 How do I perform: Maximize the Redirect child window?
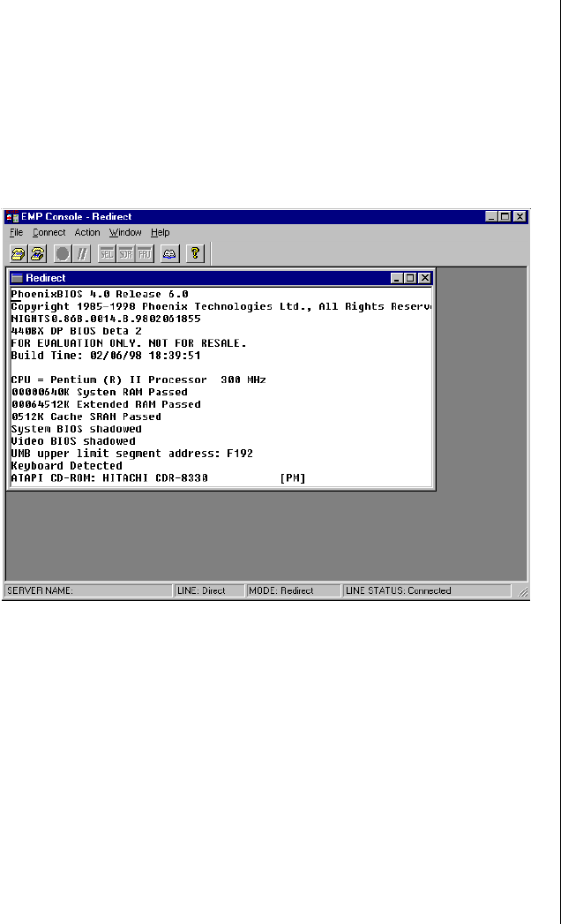(410, 278)
